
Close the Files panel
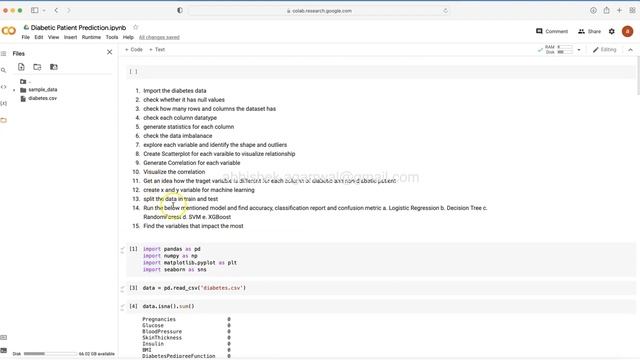coord(109,52)
